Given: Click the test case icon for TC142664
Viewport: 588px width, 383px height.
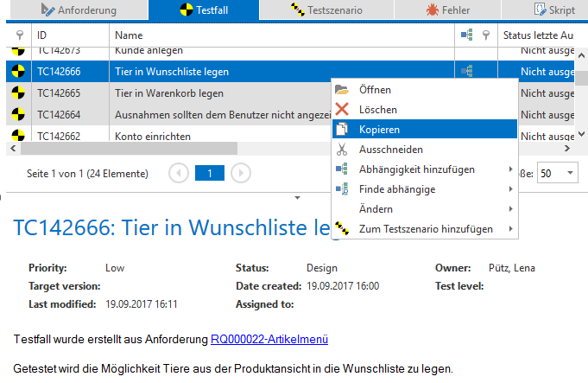Looking at the screenshot, I should pyautogui.click(x=17, y=114).
